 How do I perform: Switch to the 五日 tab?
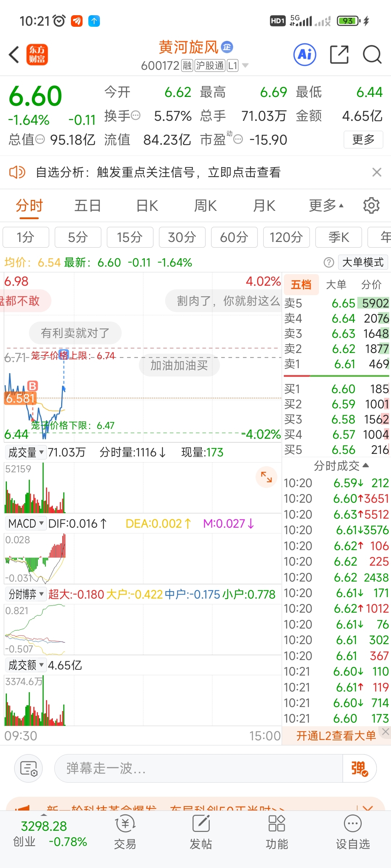tap(88, 205)
